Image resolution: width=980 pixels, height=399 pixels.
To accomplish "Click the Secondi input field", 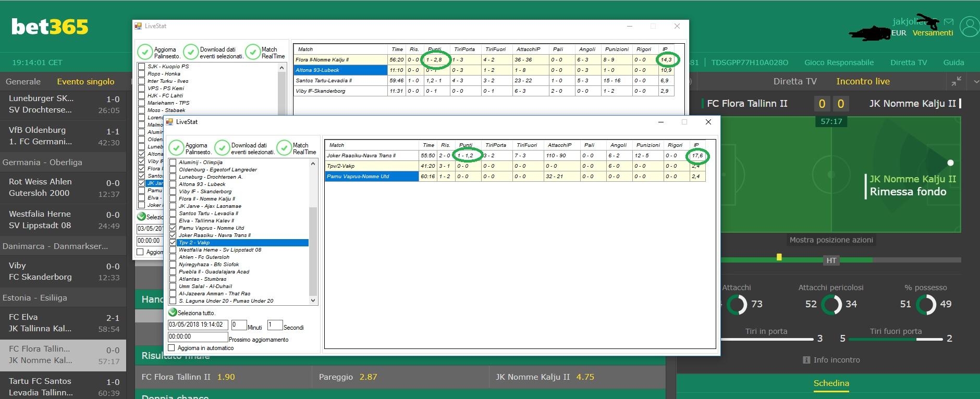I will (275, 325).
